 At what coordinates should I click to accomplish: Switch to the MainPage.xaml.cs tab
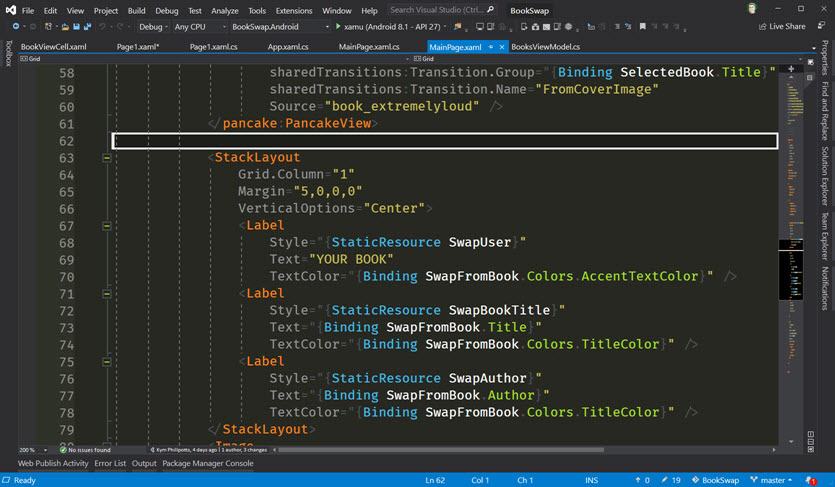369,47
